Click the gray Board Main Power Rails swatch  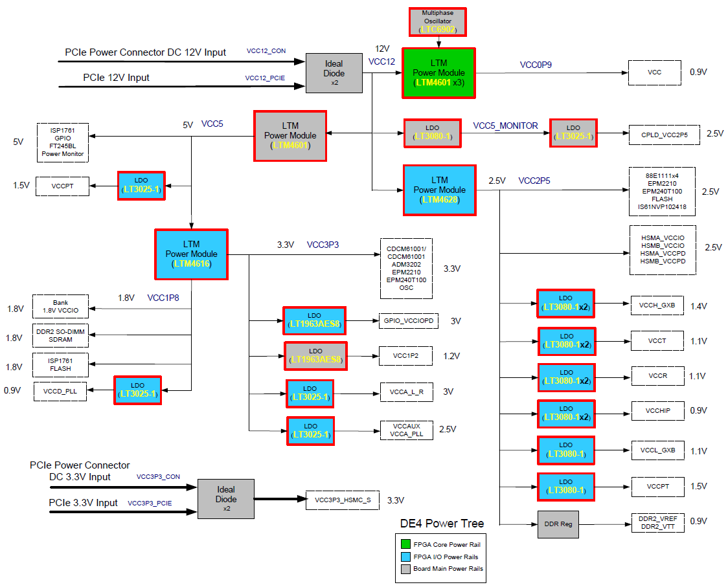[406, 568]
